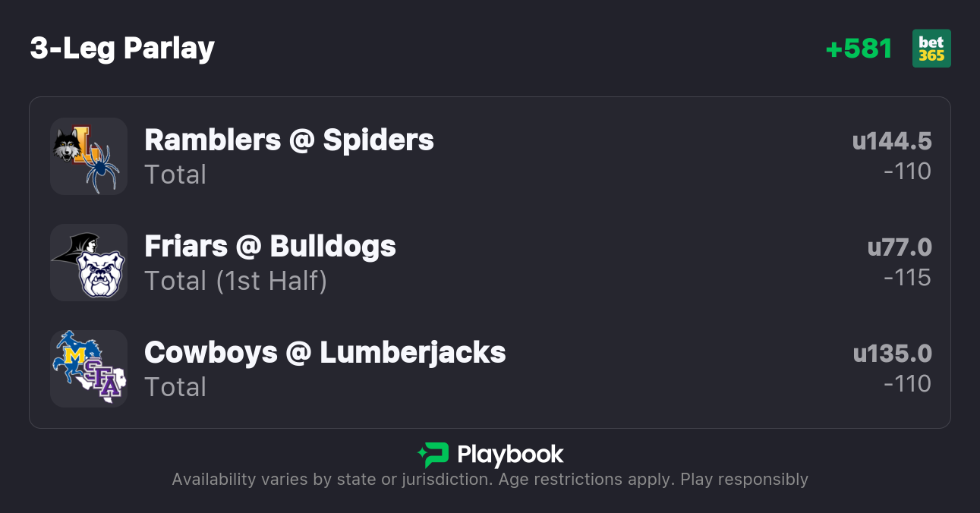Open the Friars @ Bulldogs matchup
Screen dimensions: 980x513
click(x=269, y=247)
